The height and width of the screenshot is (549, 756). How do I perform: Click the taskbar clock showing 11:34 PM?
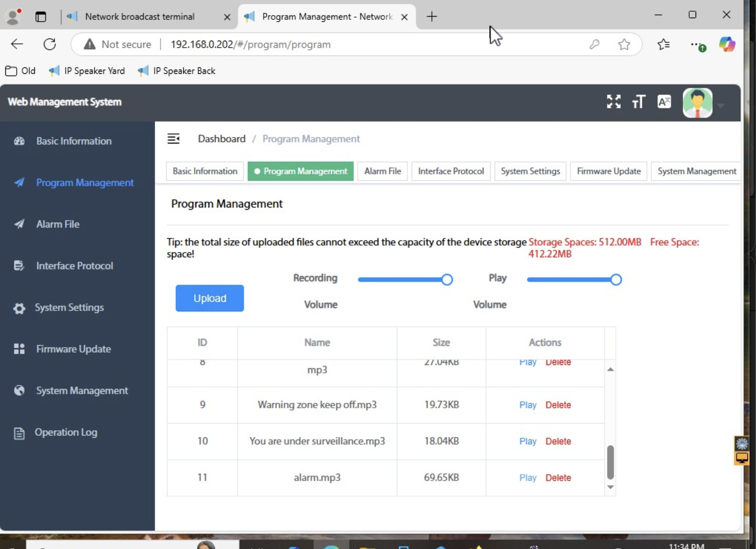click(686, 545)
